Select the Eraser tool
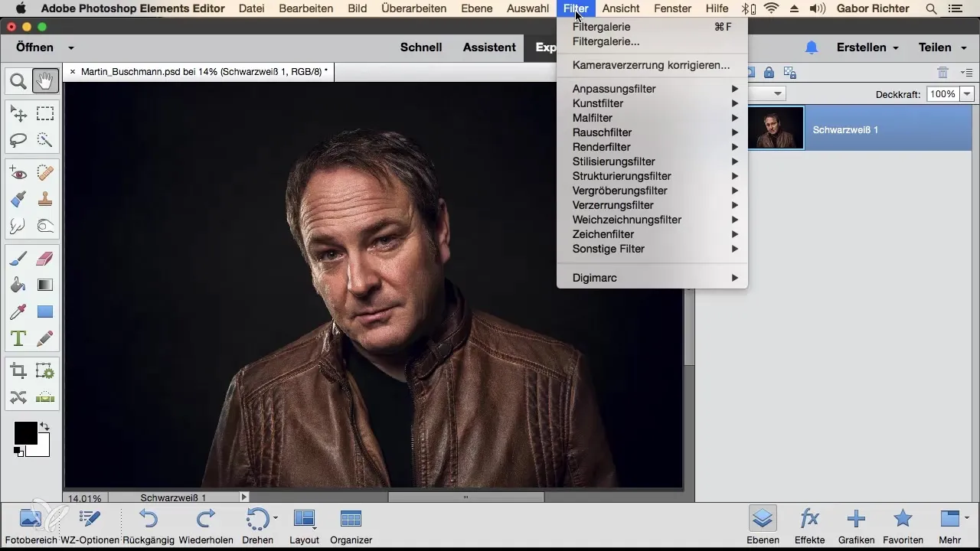This screenshot has height=551, width=980. 45,259
